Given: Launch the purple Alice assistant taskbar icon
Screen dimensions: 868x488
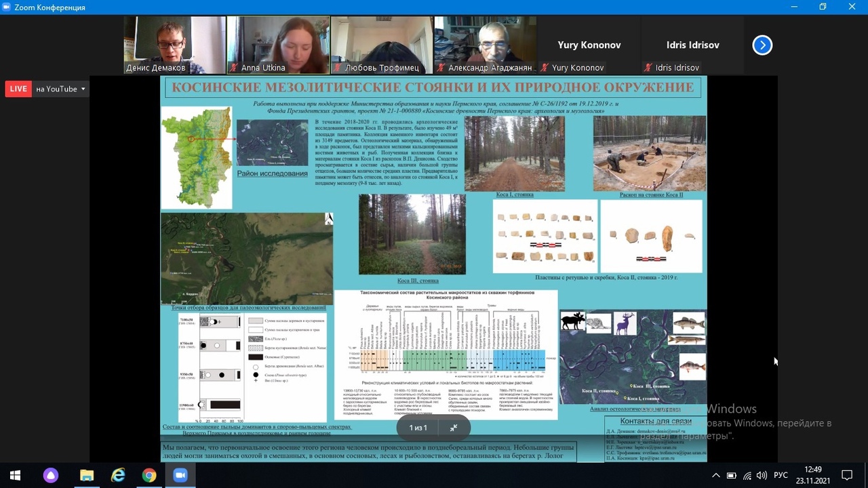Looking at the screenshot, I should point(51,475).
